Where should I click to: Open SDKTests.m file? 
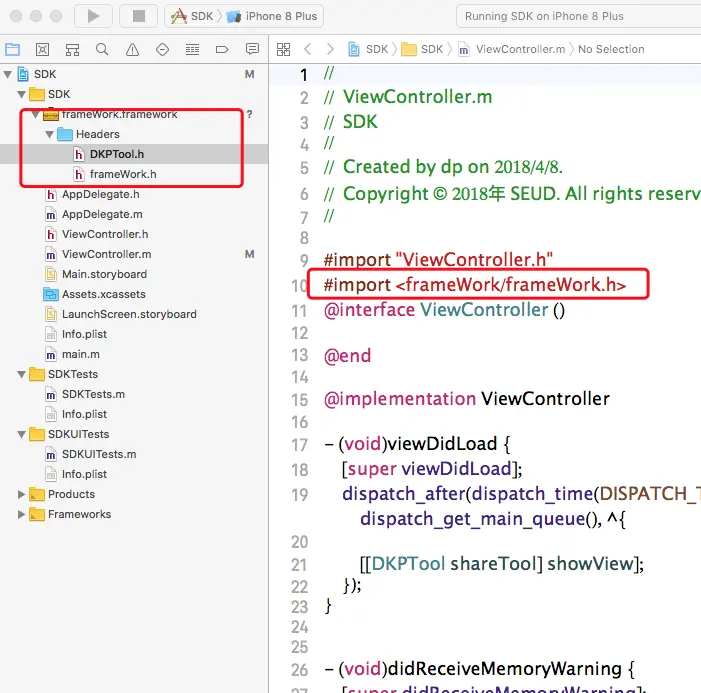click(93, 394)
